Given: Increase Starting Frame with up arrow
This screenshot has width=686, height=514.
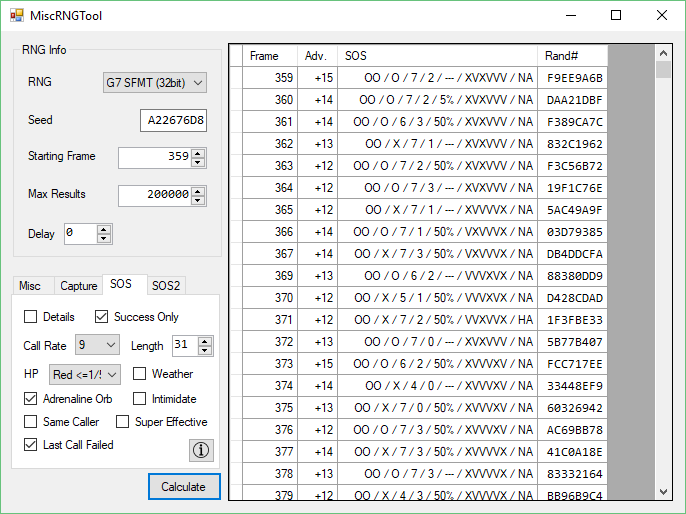Looking at the screenshot, I should [x=198, y=153].
